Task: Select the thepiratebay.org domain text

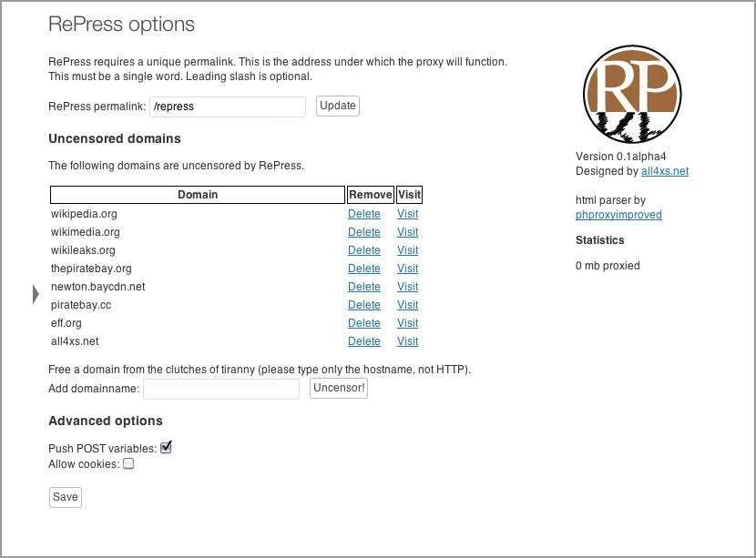Action: point(91,269)
